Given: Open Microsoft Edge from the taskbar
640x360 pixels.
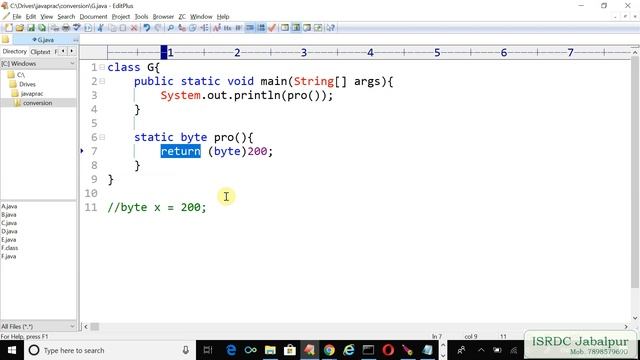Looking at the screenshot, I should [231, 350].
